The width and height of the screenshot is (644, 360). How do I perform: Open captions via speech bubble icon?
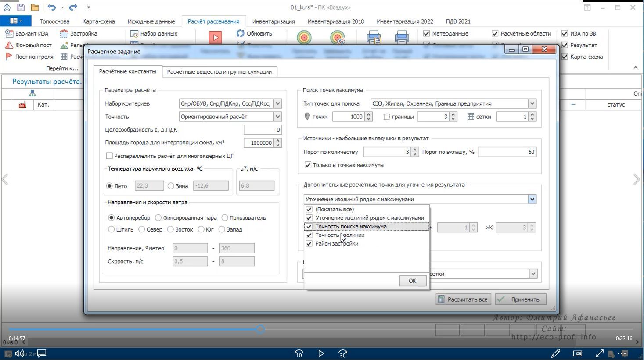click(42, 353)
